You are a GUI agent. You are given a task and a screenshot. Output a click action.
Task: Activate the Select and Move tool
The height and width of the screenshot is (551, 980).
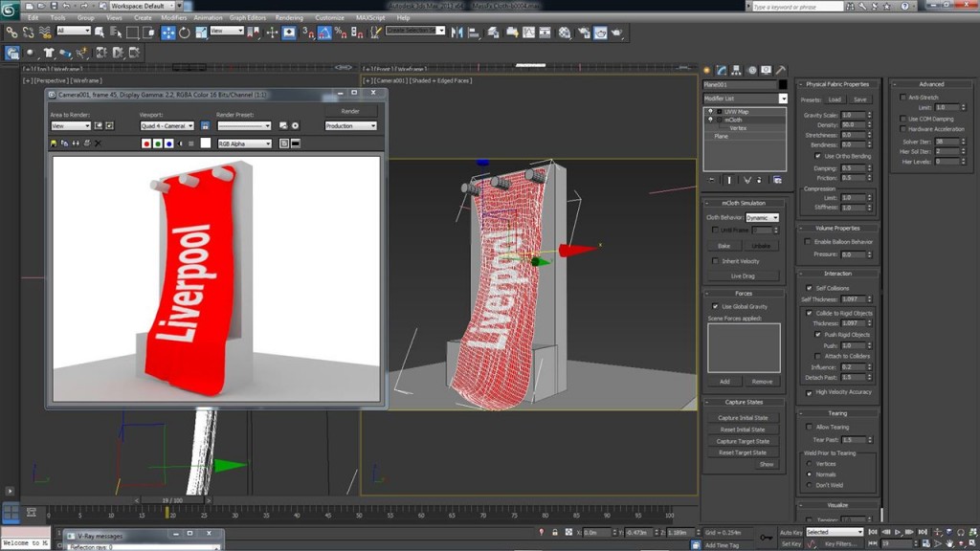click(168, 33)
